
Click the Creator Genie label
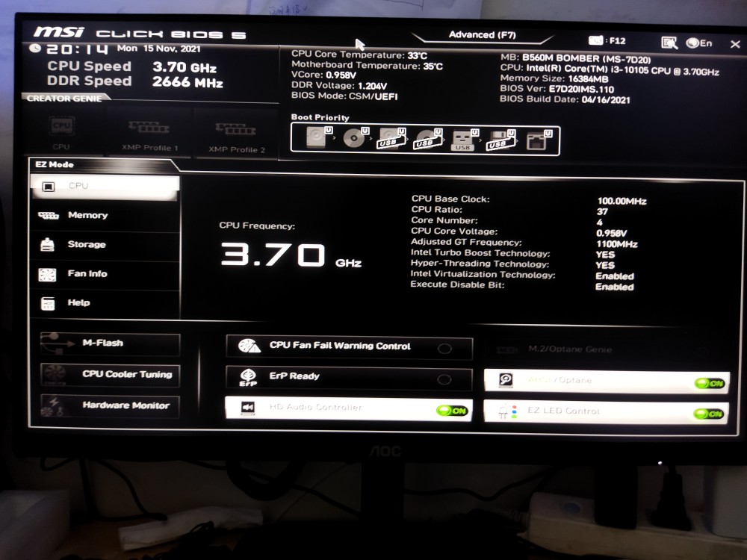point(63,99)
